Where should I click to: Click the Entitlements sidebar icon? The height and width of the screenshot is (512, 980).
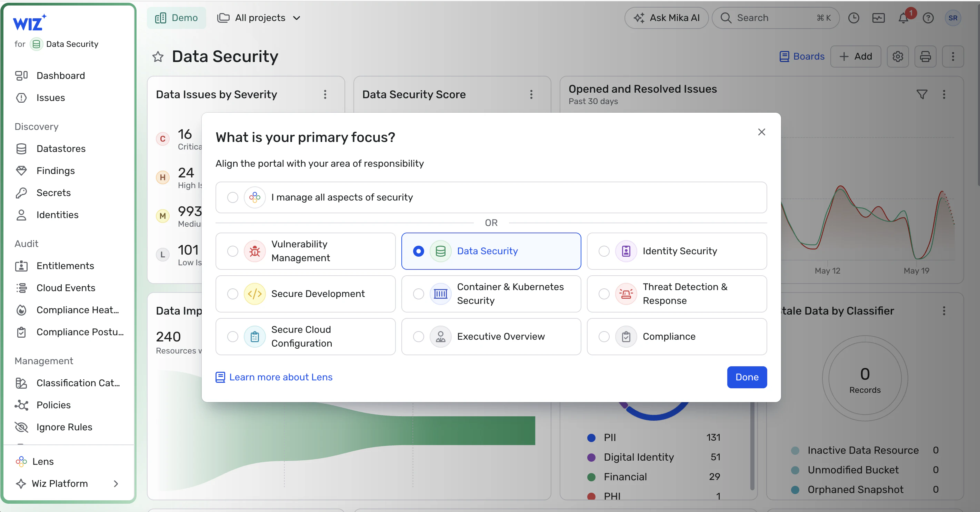pyautogui.click(x=21, y=266)
